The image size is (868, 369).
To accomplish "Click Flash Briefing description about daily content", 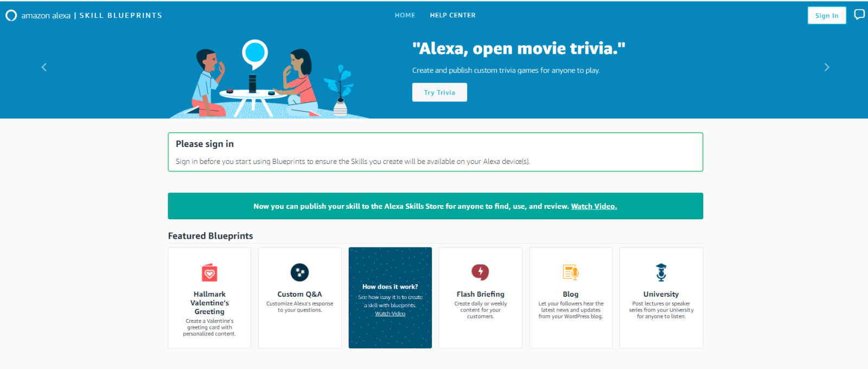I will [480, 310].
